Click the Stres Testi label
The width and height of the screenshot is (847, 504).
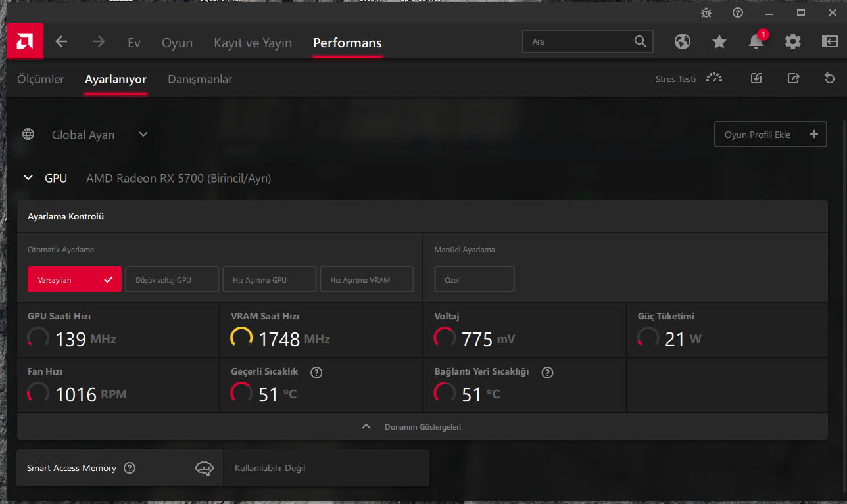[675, 79]
